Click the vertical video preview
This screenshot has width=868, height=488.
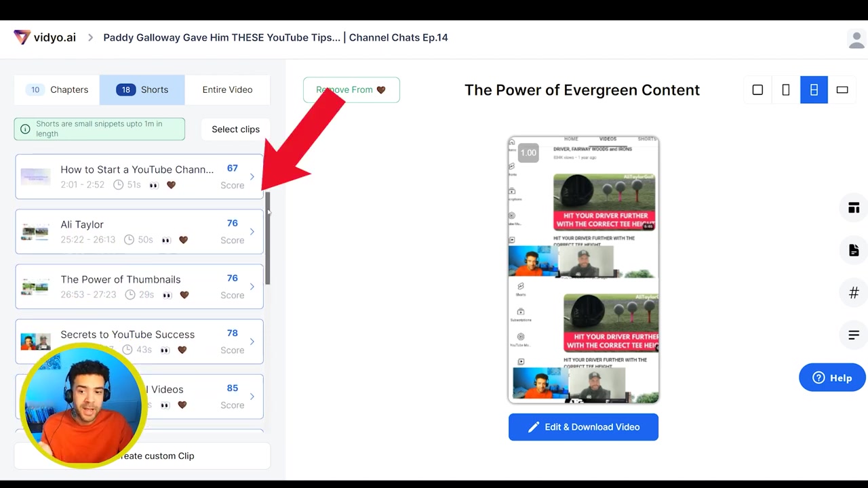click(x=583, y=269)
